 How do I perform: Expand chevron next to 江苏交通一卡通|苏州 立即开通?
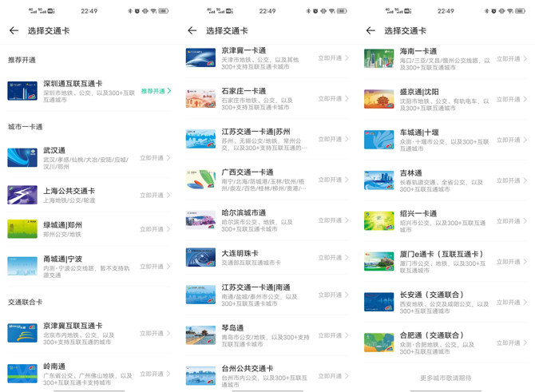tap(347, 139)
